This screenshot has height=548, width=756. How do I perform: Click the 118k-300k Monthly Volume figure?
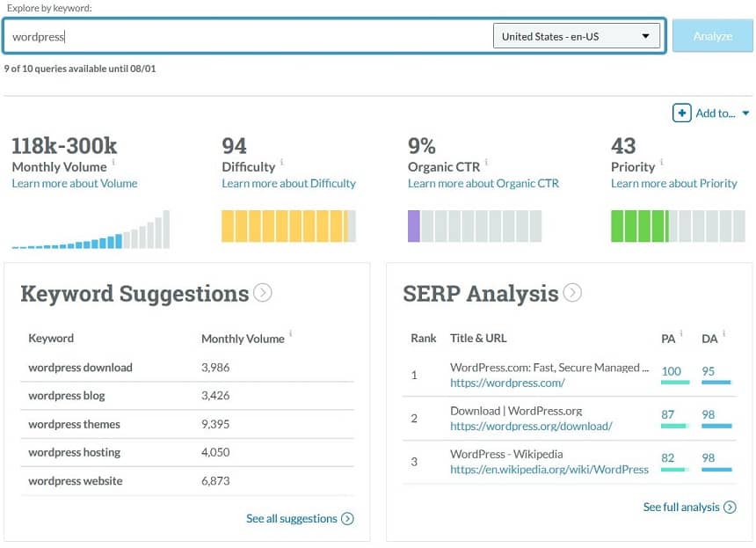[64, 146]
